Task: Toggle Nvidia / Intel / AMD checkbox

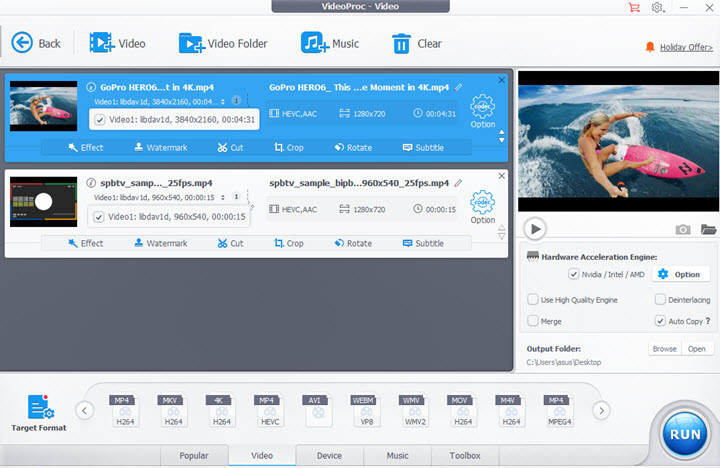Action: click(x=573, y=274)
